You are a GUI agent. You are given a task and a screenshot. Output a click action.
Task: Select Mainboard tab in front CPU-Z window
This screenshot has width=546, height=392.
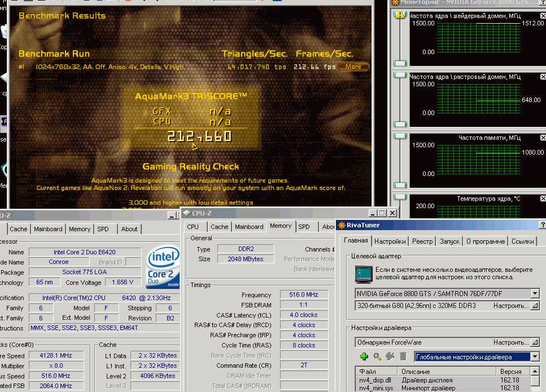249,227
